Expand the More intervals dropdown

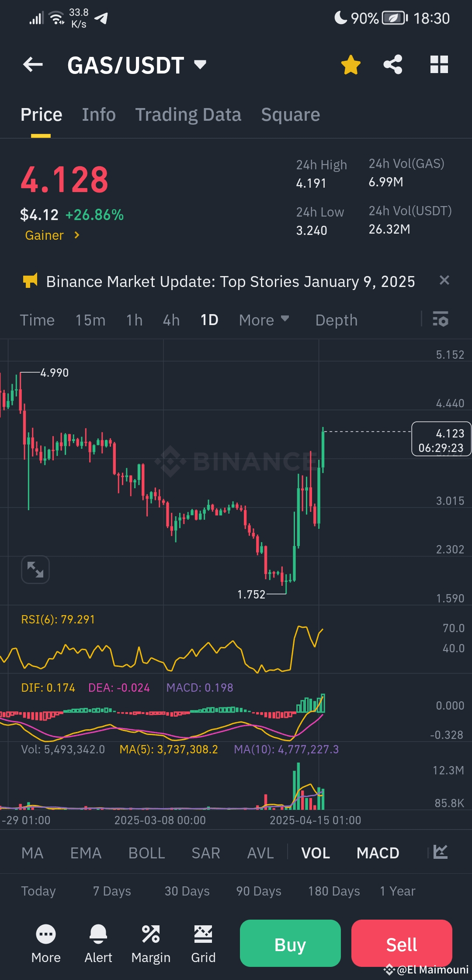(264, 320)
